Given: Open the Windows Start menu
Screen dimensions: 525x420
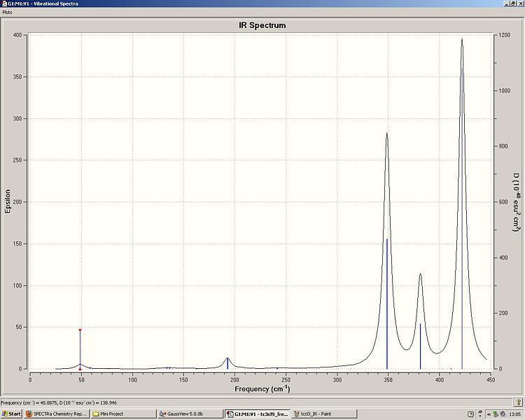Looking at the screenshot, I should 11,414.
